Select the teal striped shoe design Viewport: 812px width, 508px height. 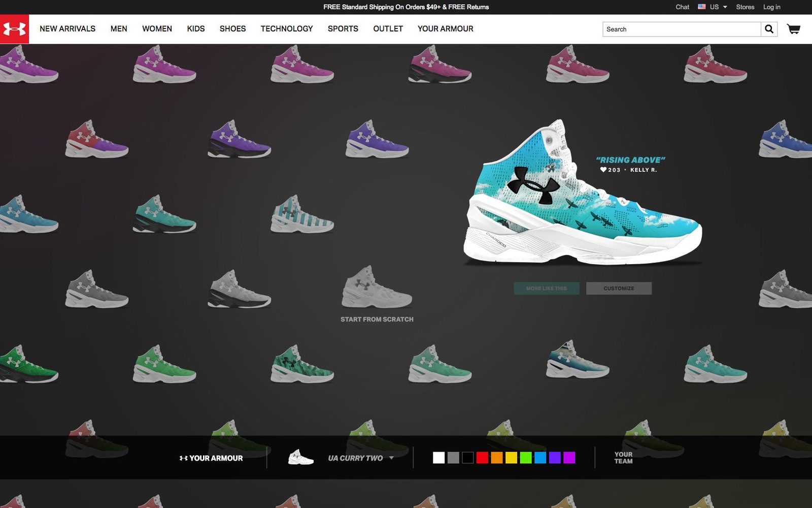point(302,214)
